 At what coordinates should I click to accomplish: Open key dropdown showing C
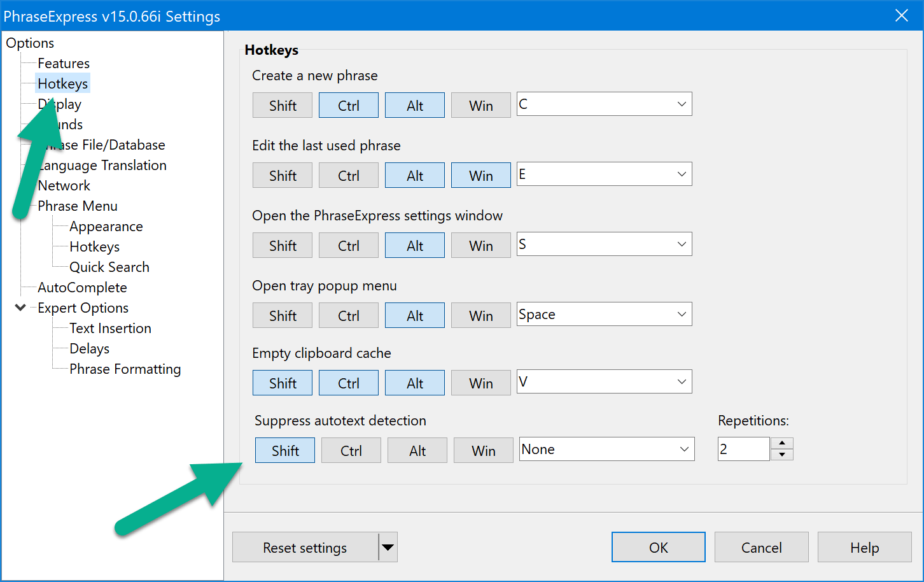(604, 104)
